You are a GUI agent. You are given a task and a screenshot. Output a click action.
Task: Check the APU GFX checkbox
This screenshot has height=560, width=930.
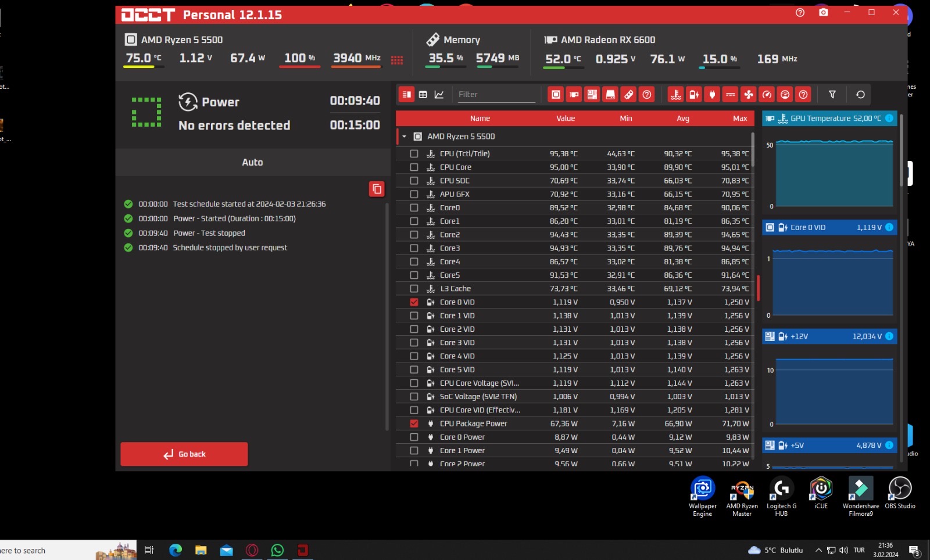point(414,194)
